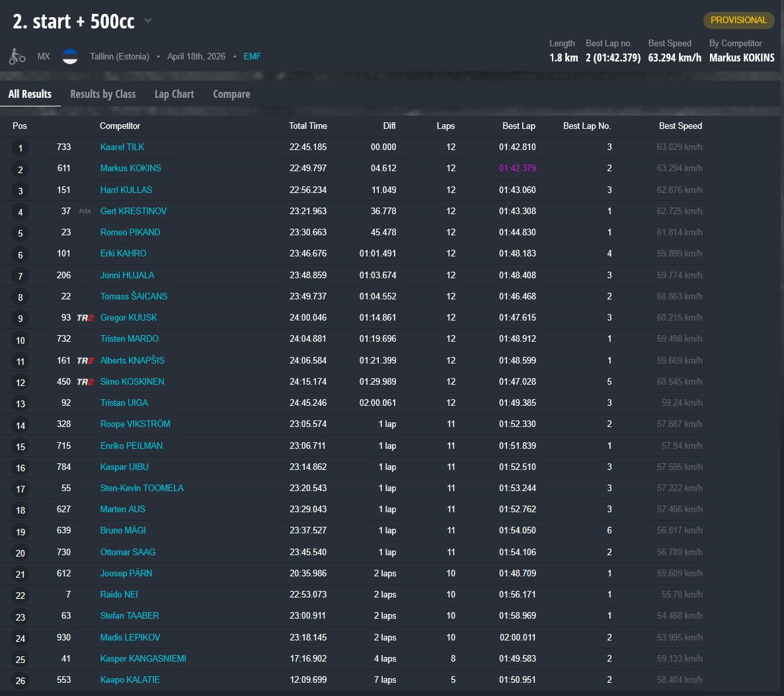Click the TR2 logo beside Simo KOSKINEN

pyautogui.click(x=85, y=382)
